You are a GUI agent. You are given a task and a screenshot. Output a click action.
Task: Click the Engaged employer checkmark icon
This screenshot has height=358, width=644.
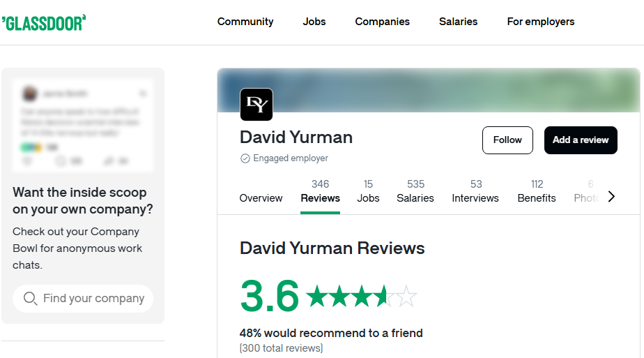pyautogui.click(x=245, y=158)
